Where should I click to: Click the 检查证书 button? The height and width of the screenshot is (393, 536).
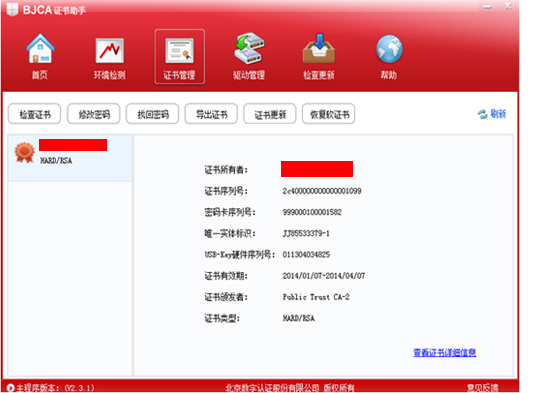35,114
